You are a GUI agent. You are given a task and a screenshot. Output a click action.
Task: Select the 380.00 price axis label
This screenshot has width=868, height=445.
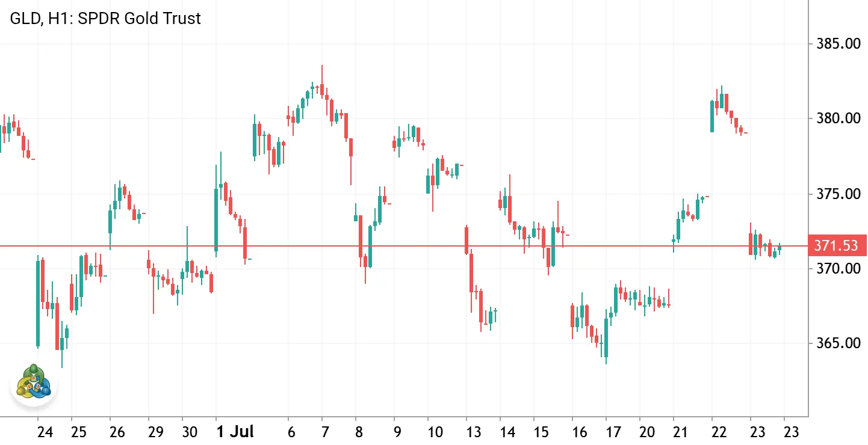point(837,118)
